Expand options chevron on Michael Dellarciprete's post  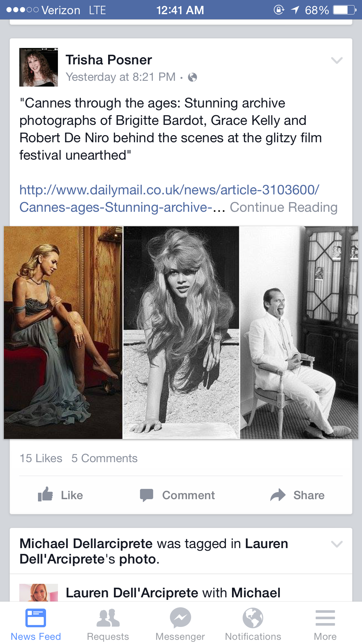[x=337, y=544]
